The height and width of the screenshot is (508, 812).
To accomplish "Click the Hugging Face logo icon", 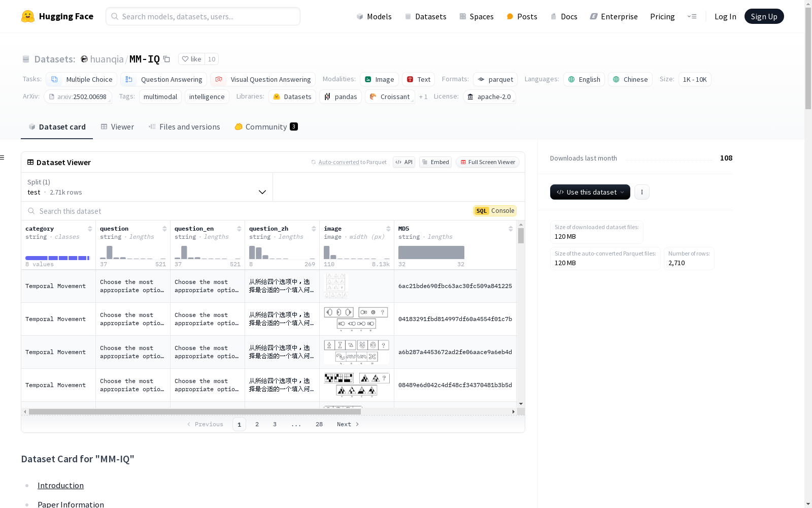I will [x=28, y=16].
